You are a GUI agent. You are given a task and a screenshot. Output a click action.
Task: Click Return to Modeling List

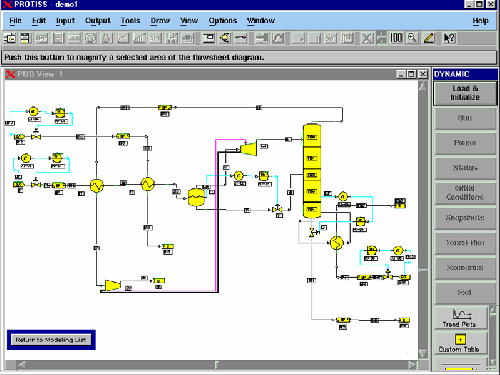[x=51, y=340]
